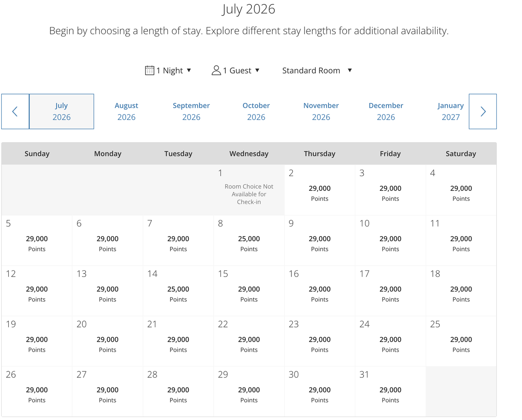
Task: Select the active July 2026 tab
Action: tap(61, 111)
